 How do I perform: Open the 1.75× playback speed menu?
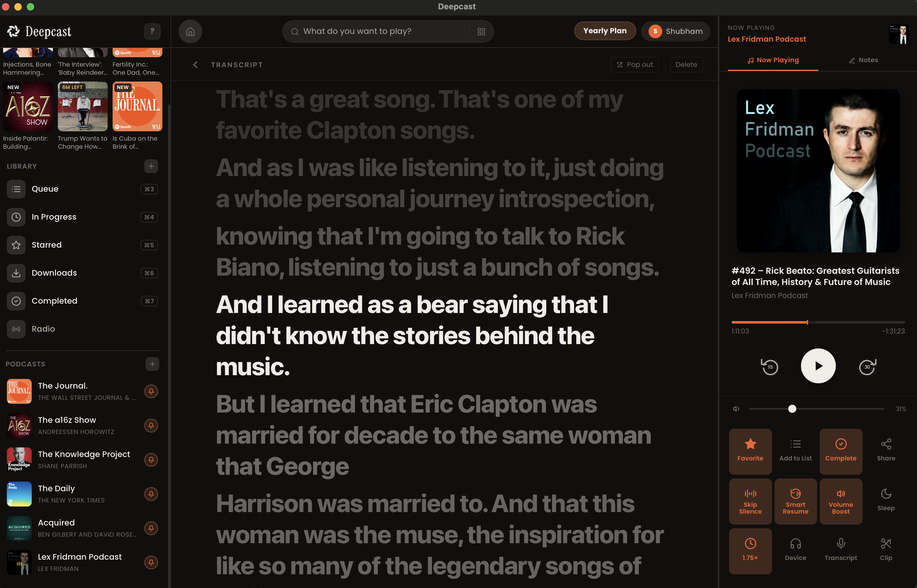tap(750, 550)
